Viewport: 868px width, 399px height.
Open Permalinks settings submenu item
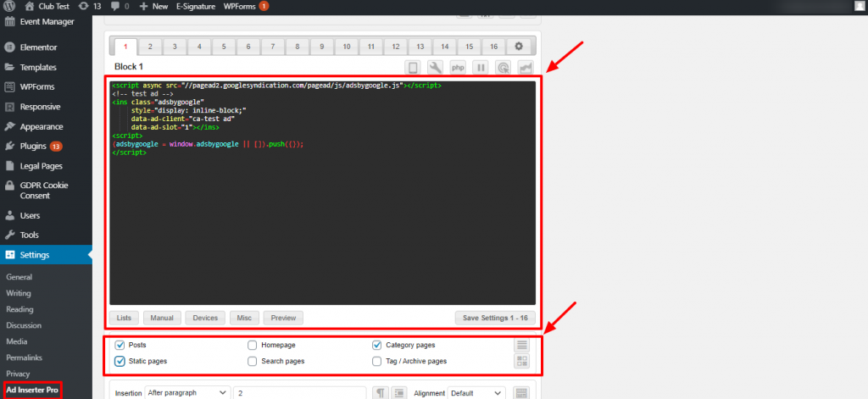[x=25, y=357]
